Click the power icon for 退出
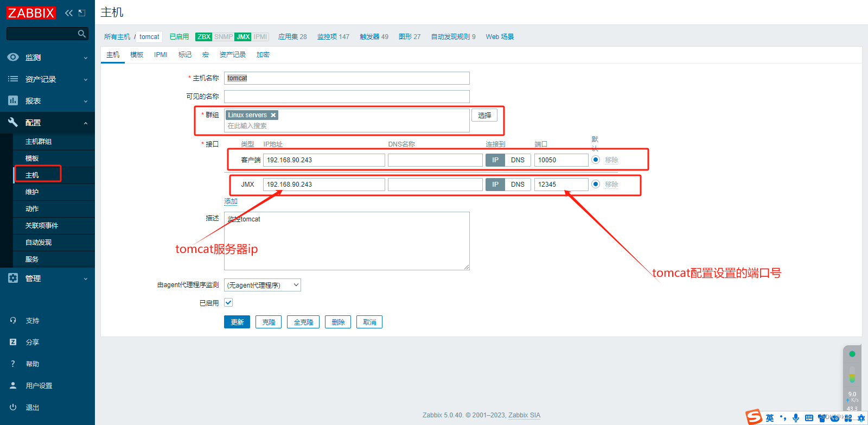 (x=13, y=407)
